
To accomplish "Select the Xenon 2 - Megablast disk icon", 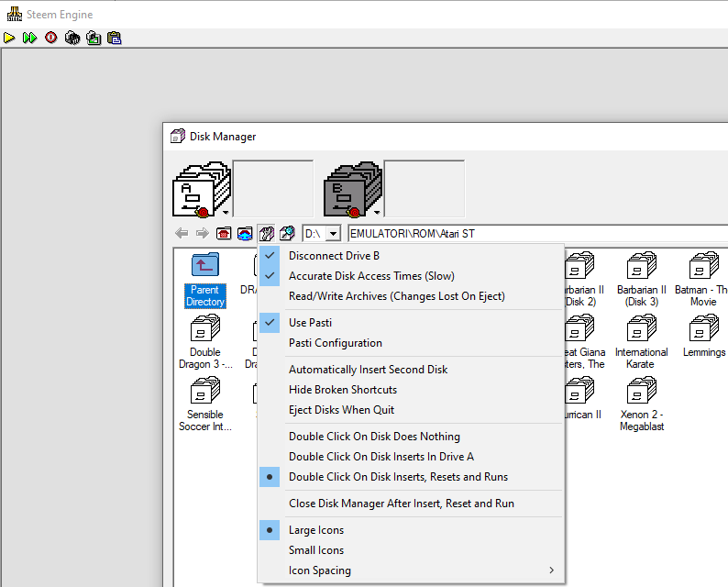I will (x=642, y=390).
